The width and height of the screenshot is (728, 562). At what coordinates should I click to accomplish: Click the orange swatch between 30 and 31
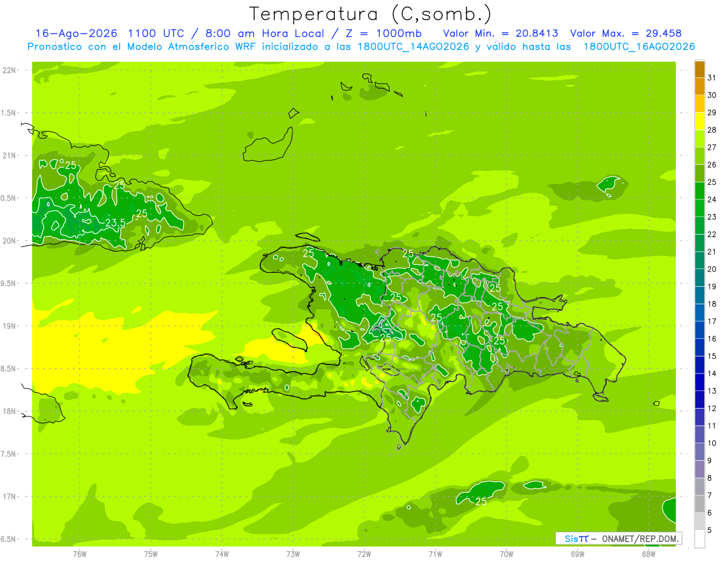click(x=699, y=86)
